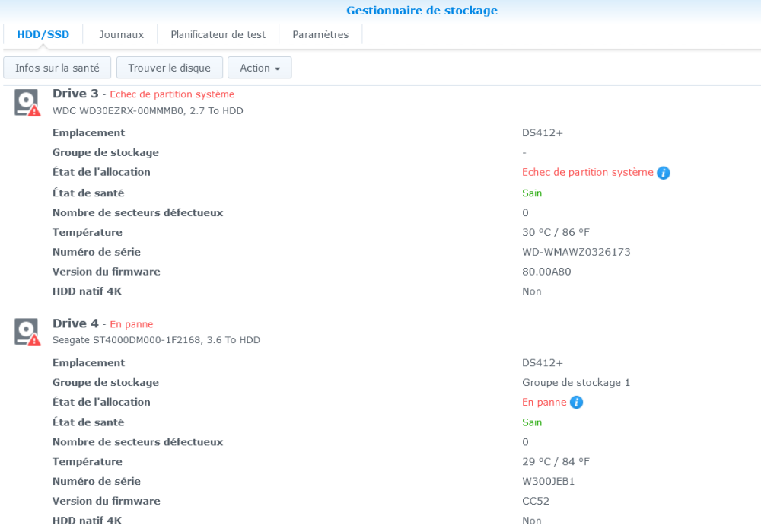Click firmware version 80.00A80
Image resolution: width=761 pixels, height=532 pixels.
tap(546, 272)
